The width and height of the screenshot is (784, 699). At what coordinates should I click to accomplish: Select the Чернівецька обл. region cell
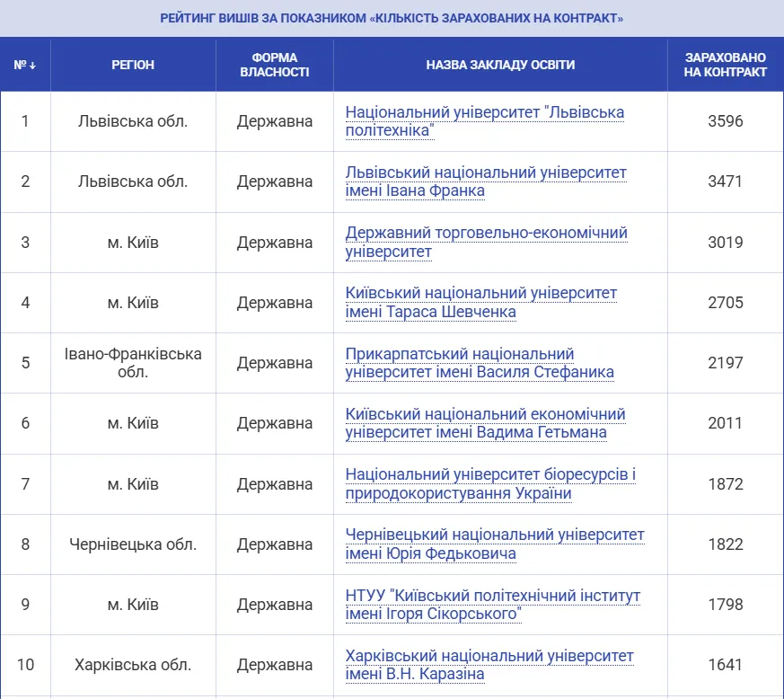click(133, 544)
